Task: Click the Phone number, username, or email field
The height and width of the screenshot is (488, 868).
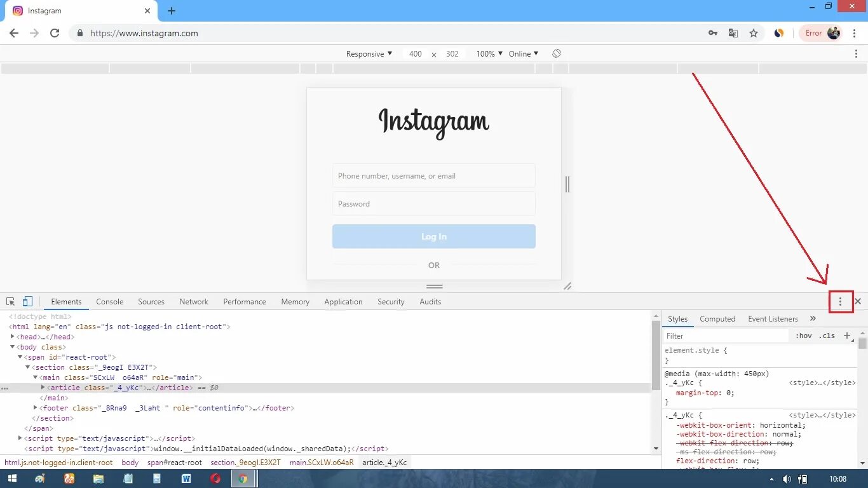Action: click(x=434, y=176)
